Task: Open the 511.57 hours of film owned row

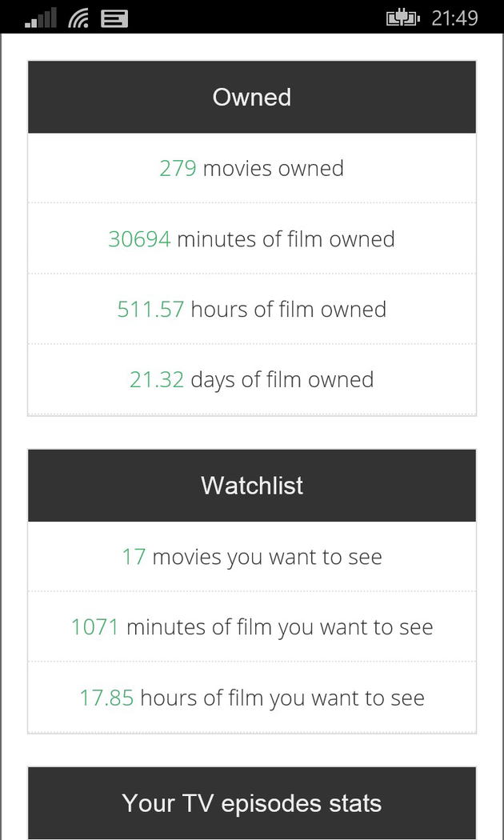Action: (x=252, y=309)
